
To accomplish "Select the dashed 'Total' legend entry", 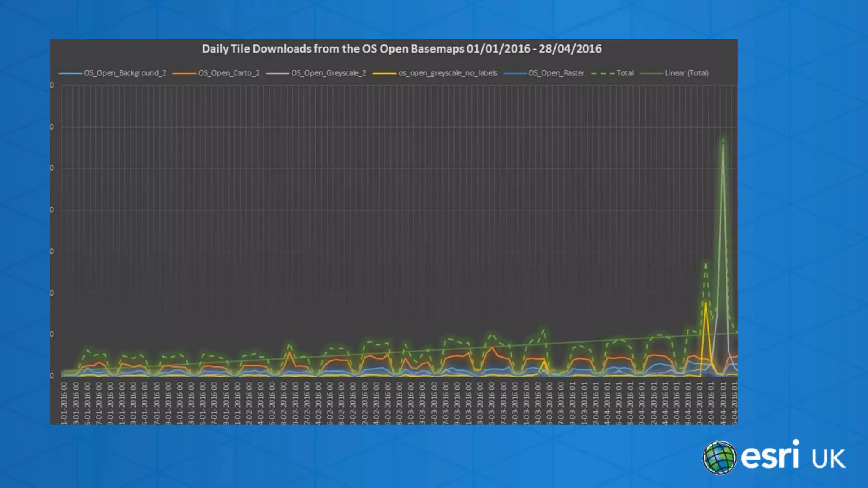I will (625, 73).
